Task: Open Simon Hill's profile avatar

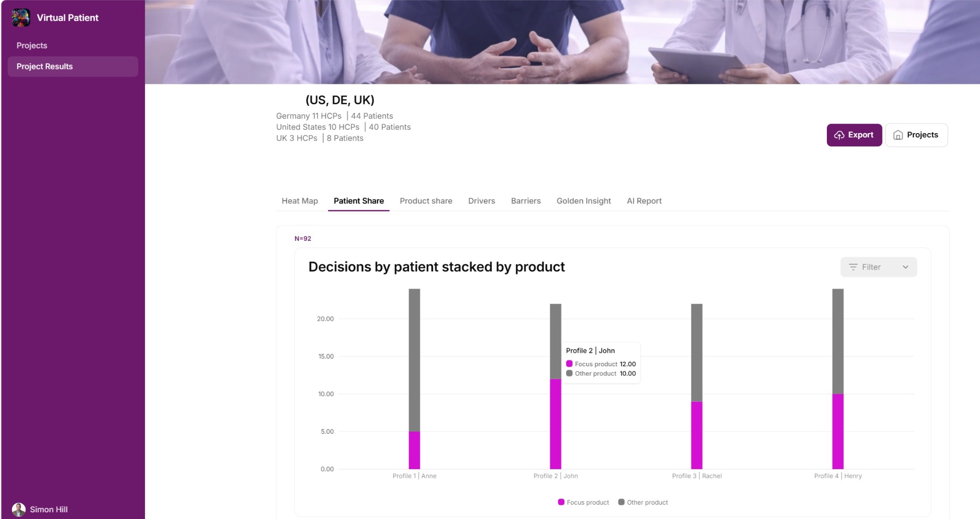Action: tap(18, 509)
